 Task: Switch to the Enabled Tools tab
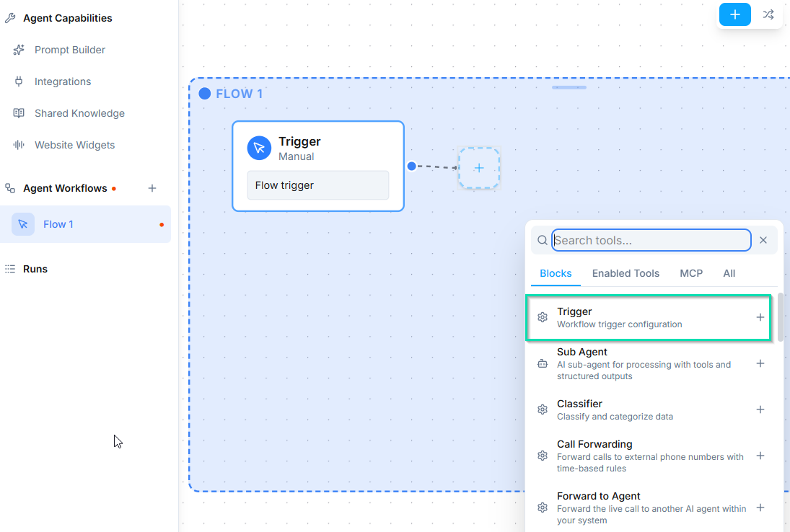(626, 273)
